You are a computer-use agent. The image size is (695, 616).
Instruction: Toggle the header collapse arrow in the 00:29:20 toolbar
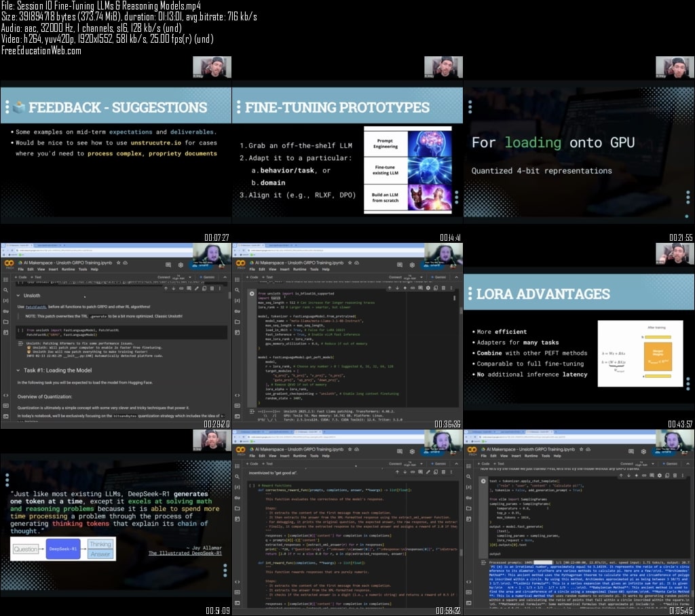coord(225,277)
